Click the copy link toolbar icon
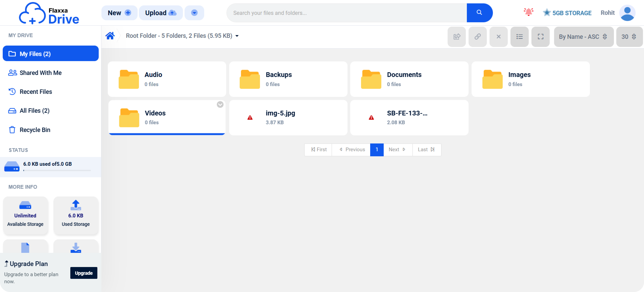The height and width of the screenshot is (292, 644). 478,37
